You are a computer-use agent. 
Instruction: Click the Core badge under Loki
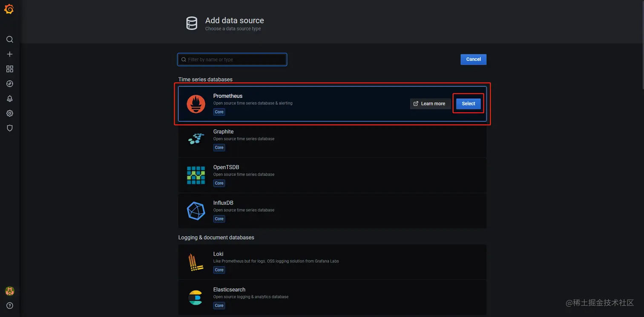[219, 270]
